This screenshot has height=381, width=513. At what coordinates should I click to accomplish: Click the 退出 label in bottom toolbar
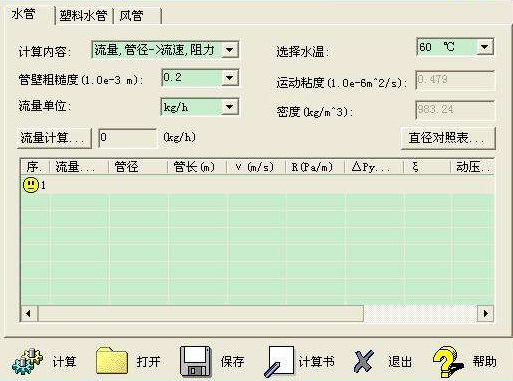point(400,362)
